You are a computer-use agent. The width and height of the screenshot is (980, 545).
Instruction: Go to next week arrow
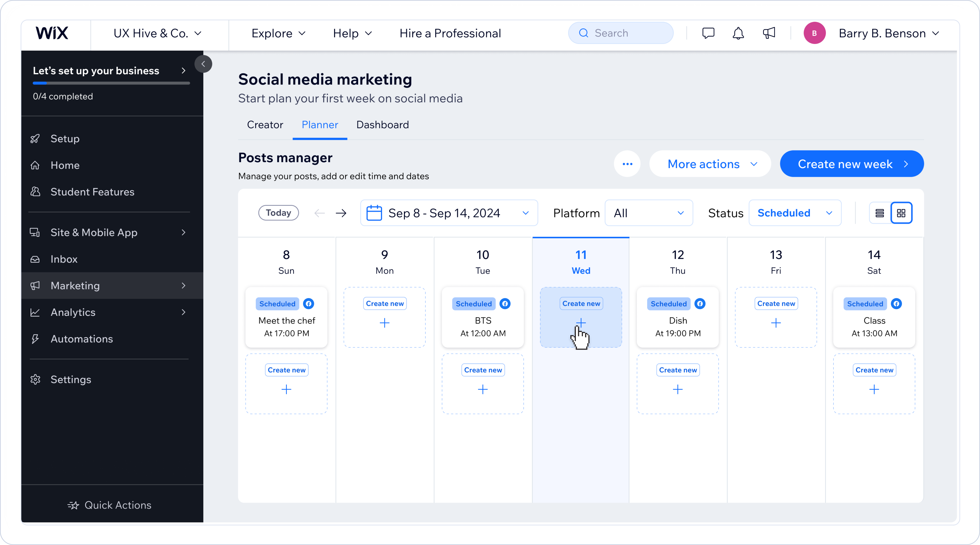tap(341, 213)
